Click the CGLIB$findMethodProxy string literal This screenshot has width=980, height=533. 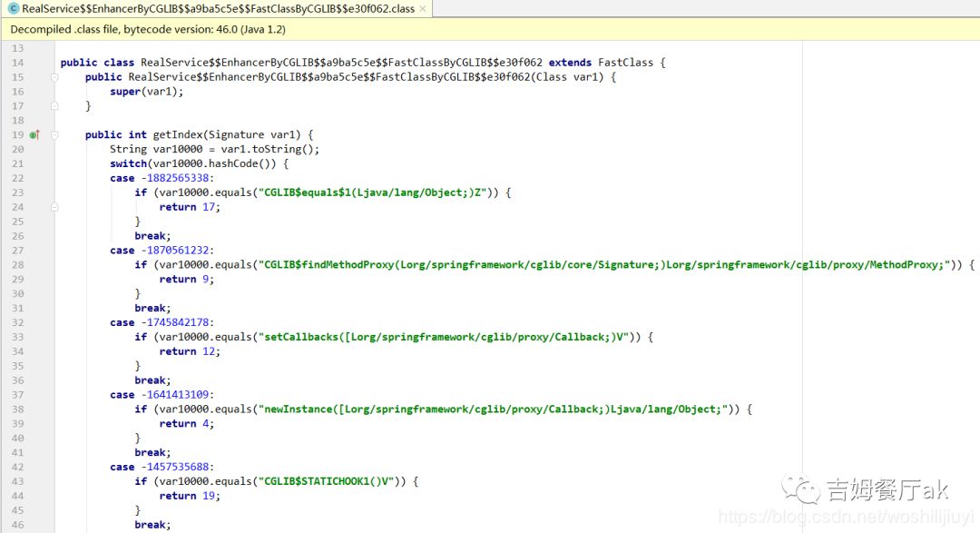(604, 264)
